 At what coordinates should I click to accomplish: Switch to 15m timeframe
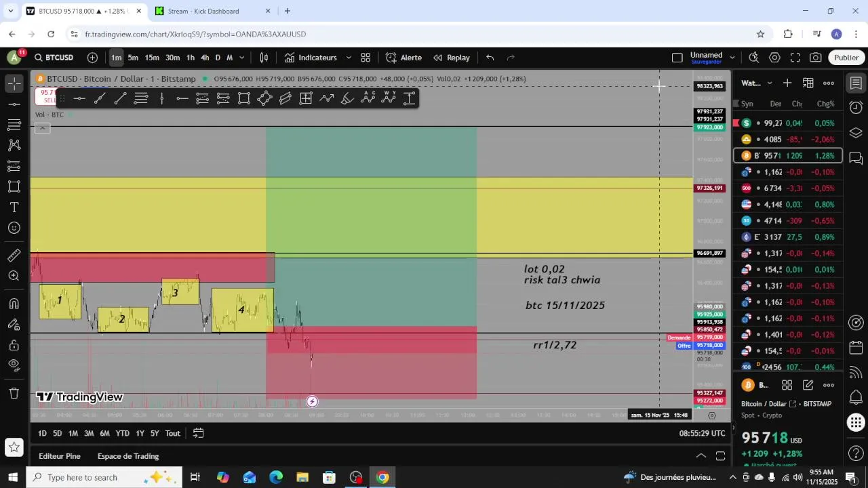click(152, 58)
